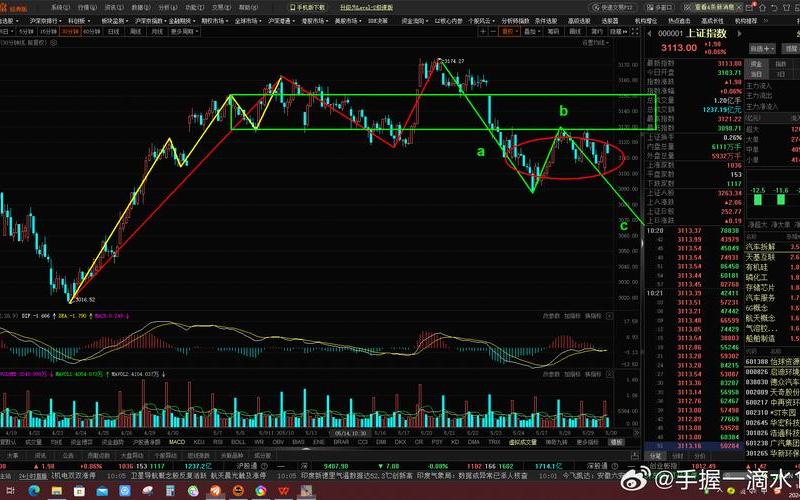This screenshot has height=500, width=800.
Task: Go to next index with right arrow
Action: pyautogui.click(x=738, y=34)
